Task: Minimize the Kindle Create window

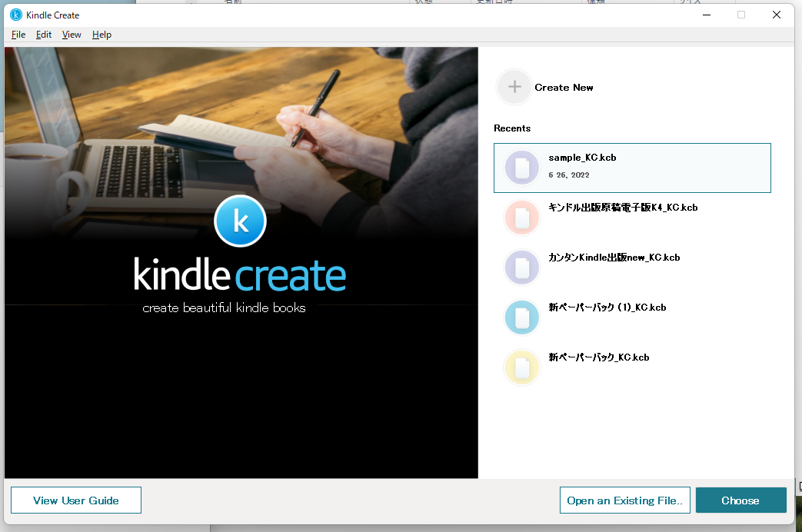Action: (x=707, y=15)
